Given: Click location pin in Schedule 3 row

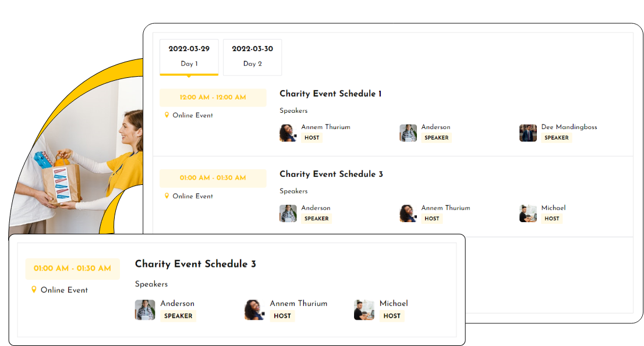Looking at the screenshot, I should [x=167, y=196].
